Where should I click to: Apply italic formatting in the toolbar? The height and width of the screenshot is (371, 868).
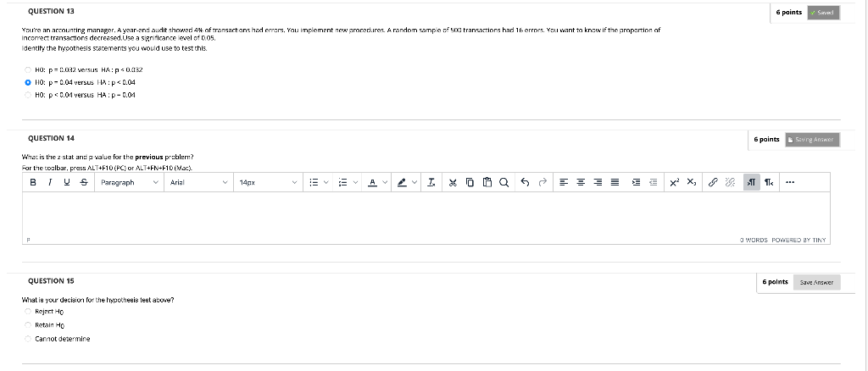pyautogui.click(x=50, y=182)
